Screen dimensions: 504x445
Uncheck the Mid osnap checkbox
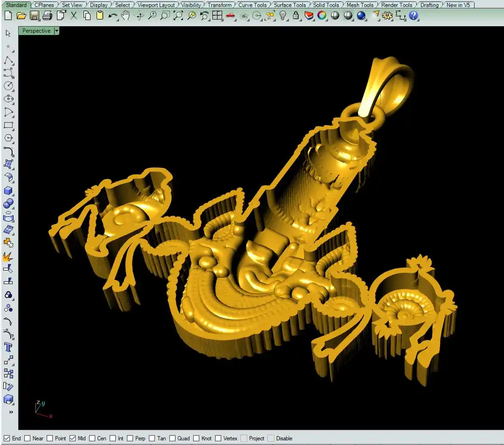tap(72, 438)
